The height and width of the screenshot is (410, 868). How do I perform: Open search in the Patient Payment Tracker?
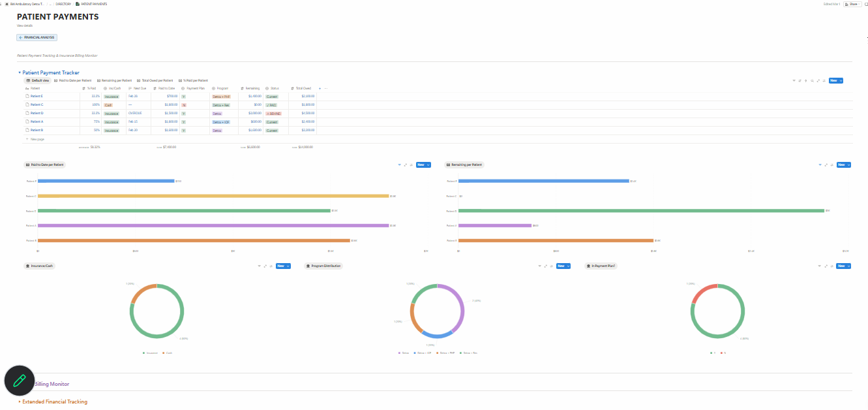[812, 80]
